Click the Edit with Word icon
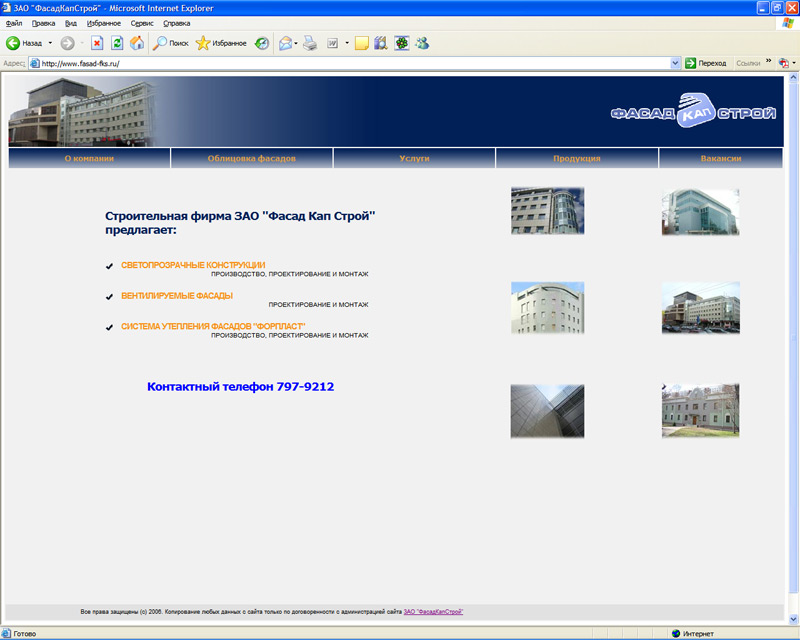Viewport: 800px width, 640px height. (333, 43)
